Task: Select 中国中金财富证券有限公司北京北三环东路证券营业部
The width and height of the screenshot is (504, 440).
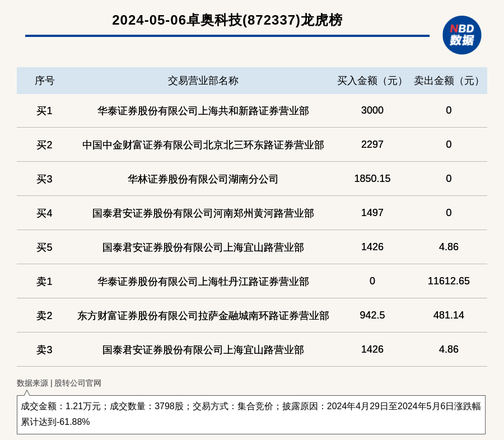Action: coord(203,145)
